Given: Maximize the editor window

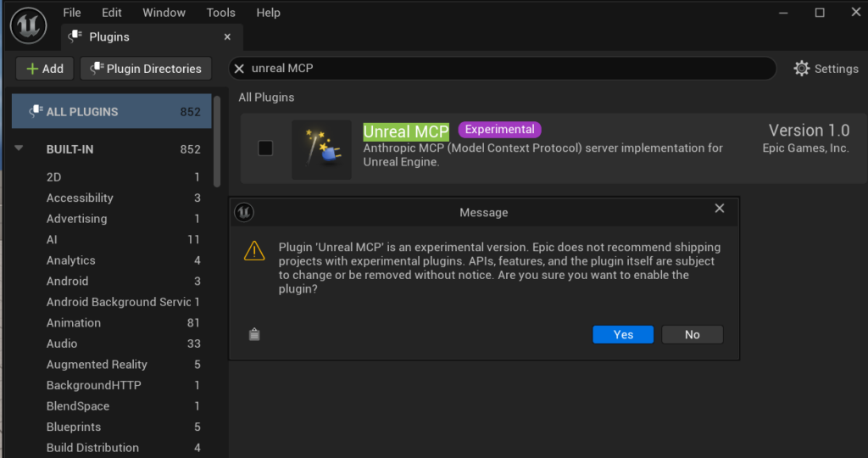Looking at the screenshot, I should click(x=820, y=13).
